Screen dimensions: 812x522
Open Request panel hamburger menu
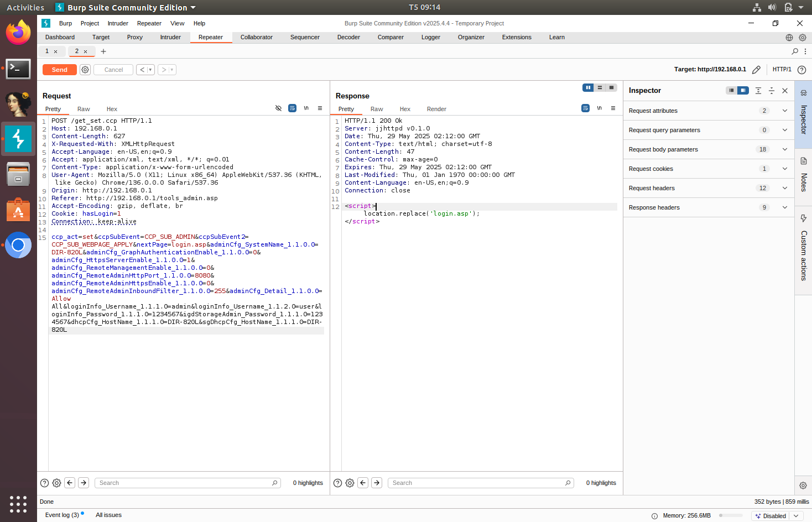(320, 108)
